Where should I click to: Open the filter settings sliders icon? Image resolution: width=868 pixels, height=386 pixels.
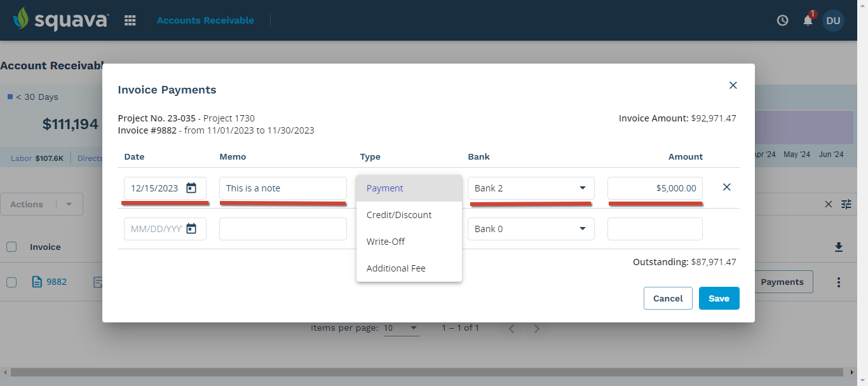846,204
